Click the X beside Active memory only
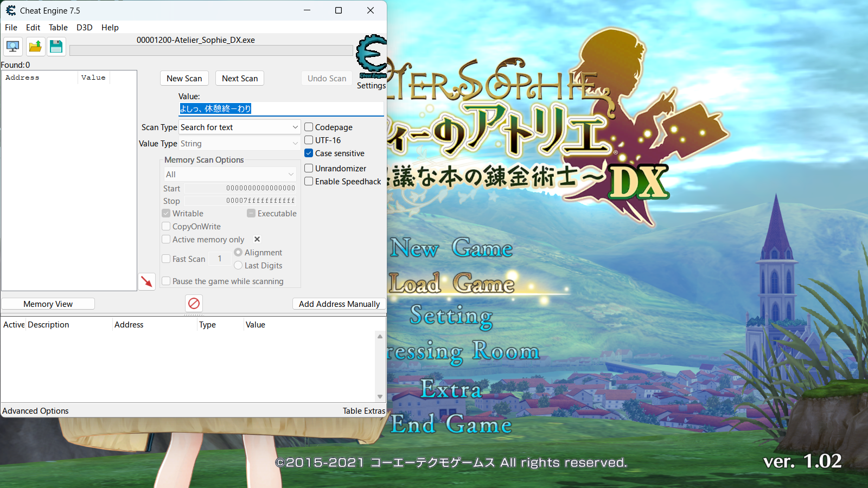This screenshot has height=488, width=868. click(x=257, y=239)
